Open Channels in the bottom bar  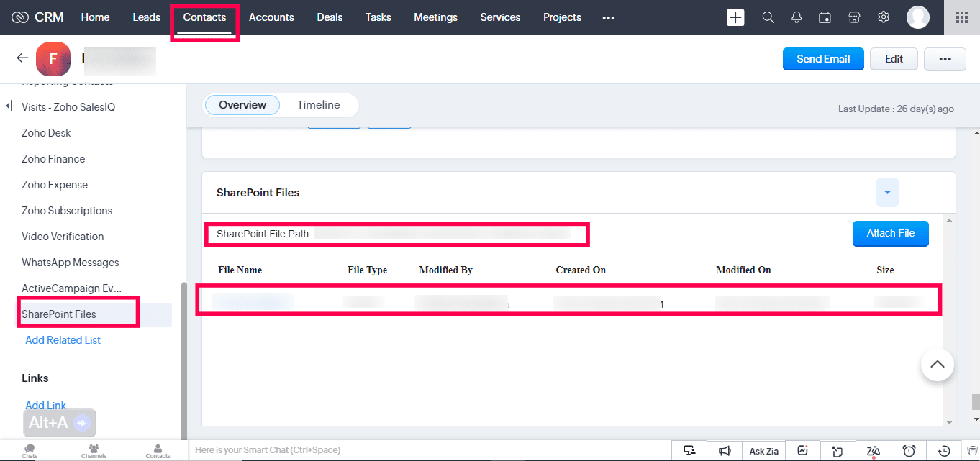pos(94,451)
